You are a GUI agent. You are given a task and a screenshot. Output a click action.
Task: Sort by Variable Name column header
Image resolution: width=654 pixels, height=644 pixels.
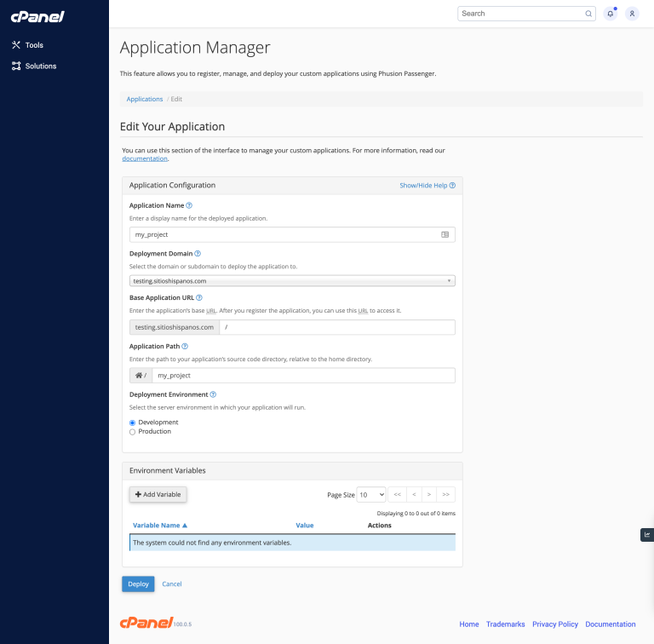point(160,525)
